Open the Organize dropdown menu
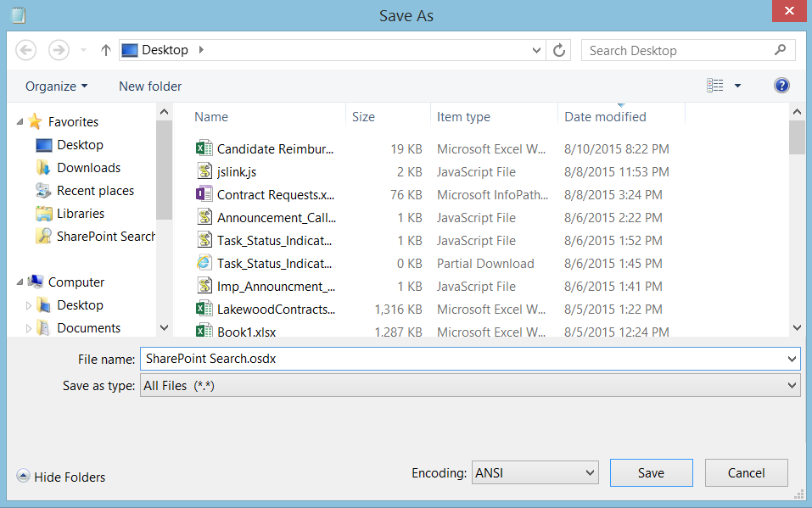Image resolution: width=812 pixels, height=508 pixels. point(56,86)
